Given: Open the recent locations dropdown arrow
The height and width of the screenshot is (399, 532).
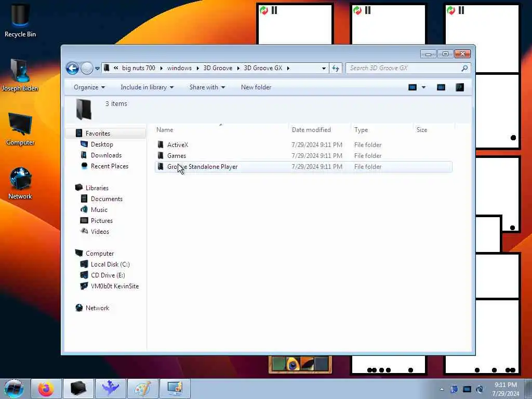Looking at the screenshot, I should coord(97,68).
